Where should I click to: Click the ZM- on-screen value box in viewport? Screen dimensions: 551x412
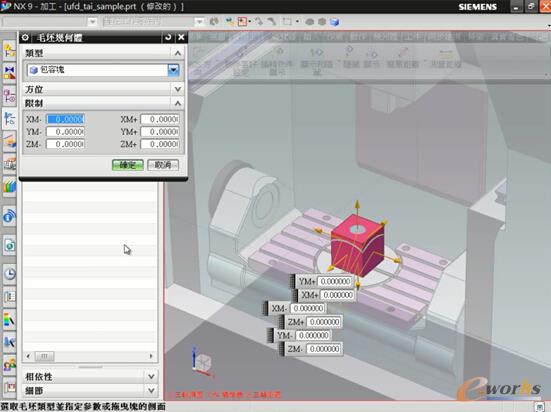click(x=324, y=349)
